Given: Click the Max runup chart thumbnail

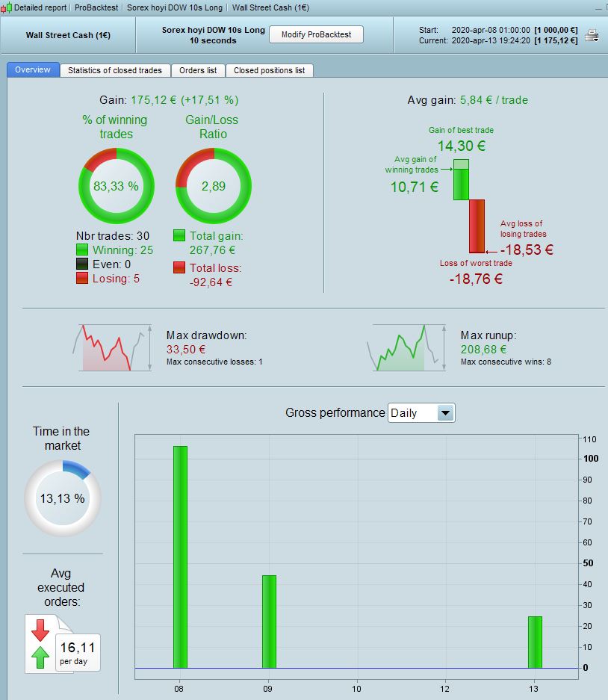Looking at the screenshot, I should [406, 348].
